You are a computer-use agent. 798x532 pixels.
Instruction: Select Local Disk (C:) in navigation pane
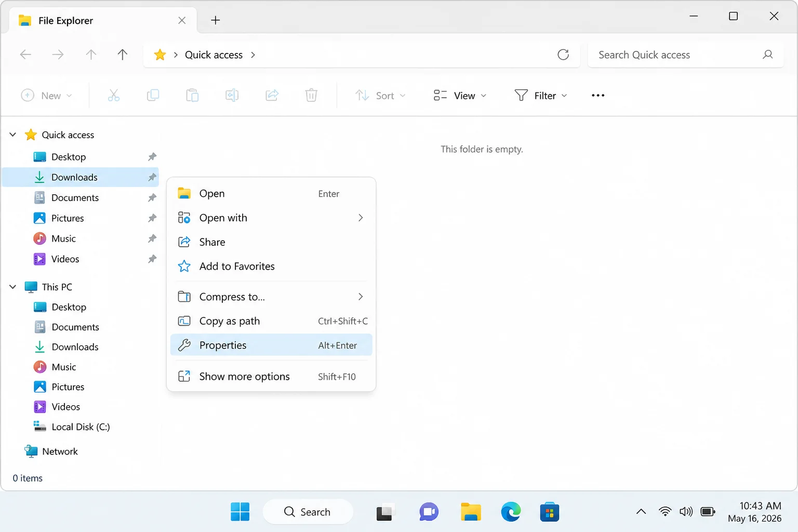click(x=81, y=427)
